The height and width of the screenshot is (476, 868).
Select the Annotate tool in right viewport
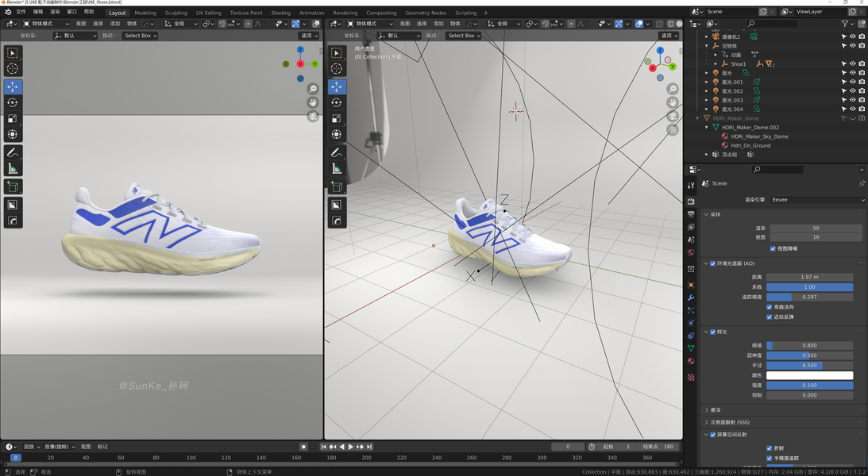click(336, 152)
